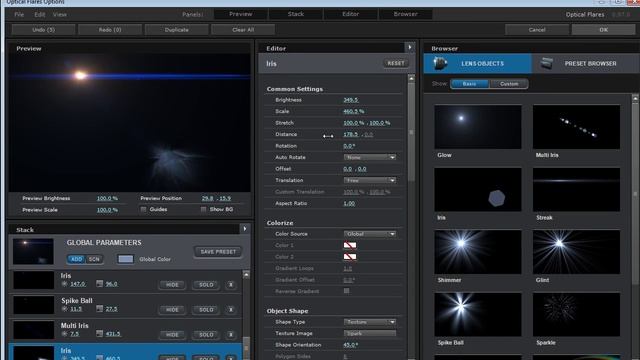Image resolution: width=640 pixels, height=360 pixels.
Task: Open Translation dropdown
Action: tap(370, 180)
